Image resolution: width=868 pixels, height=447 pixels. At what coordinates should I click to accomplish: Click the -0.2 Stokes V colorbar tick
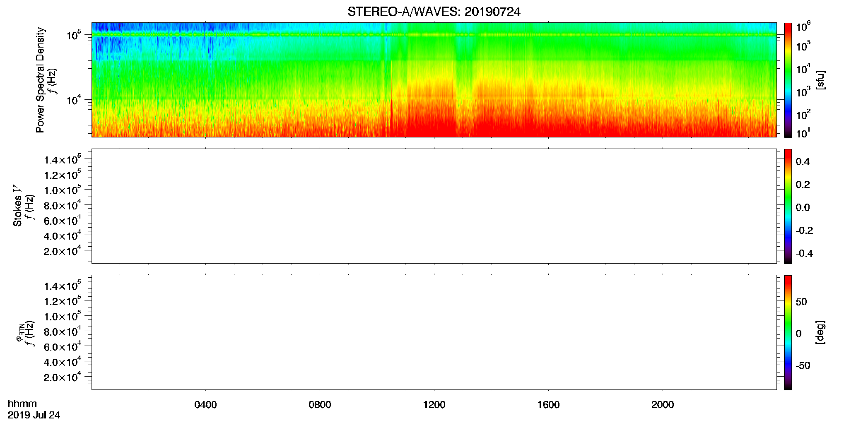coord(804,231)
